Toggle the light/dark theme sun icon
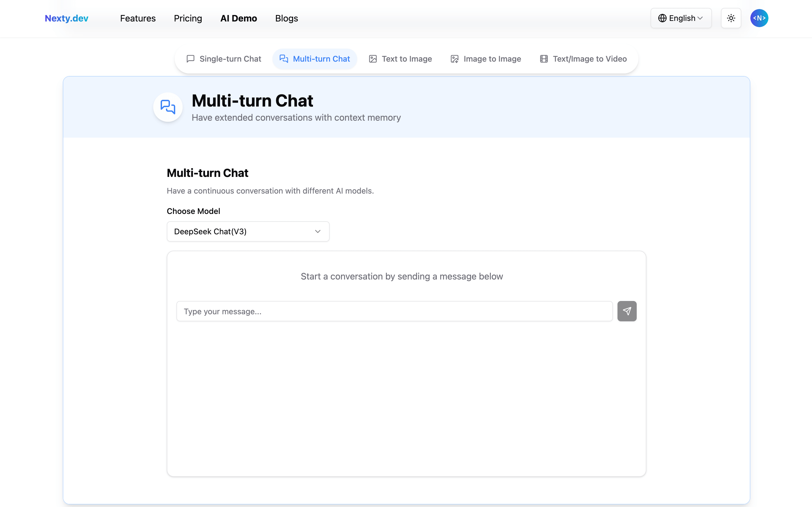Screen dimensions: 812x507 click(731, 18)
